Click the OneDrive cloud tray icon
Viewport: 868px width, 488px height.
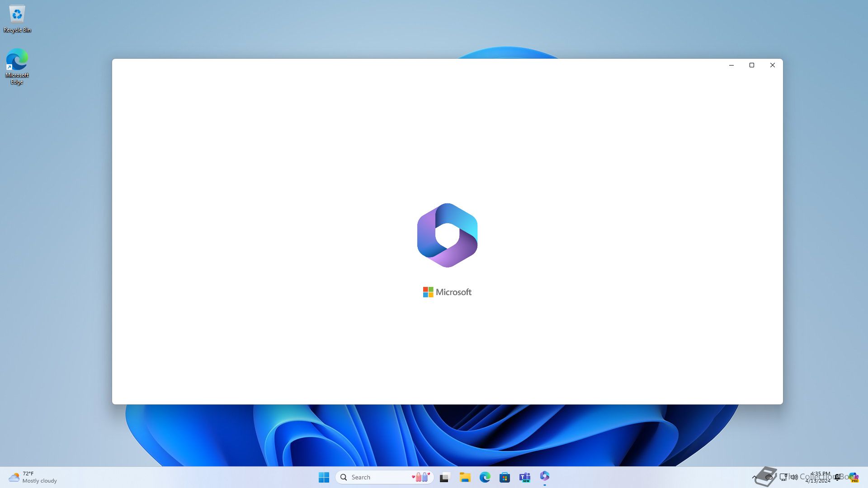pyautogui.click(x=769, y=477)
